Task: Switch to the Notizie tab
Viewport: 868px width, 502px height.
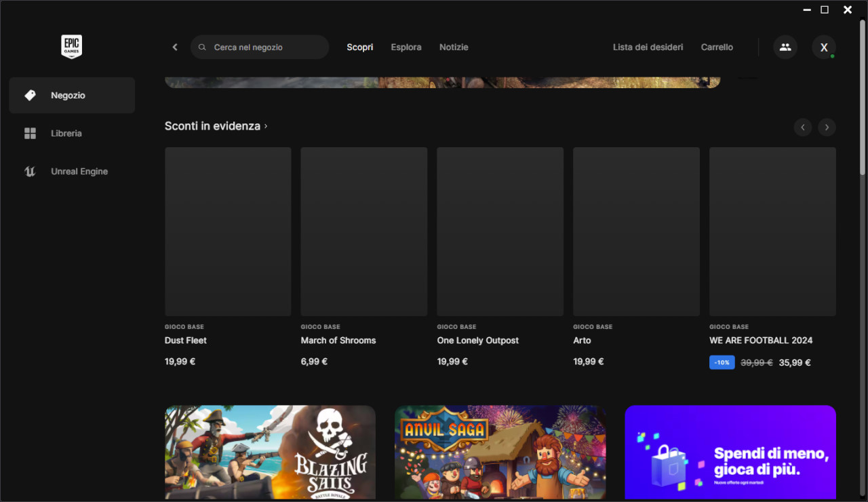Action: (454, 47)
